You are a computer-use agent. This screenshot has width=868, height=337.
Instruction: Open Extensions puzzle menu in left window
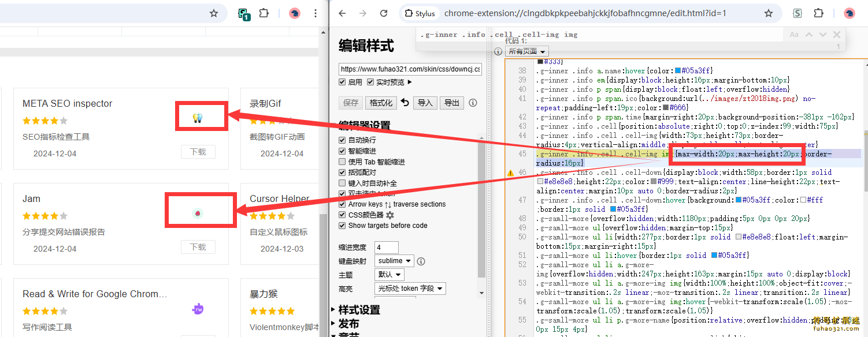tap(264, 13)
